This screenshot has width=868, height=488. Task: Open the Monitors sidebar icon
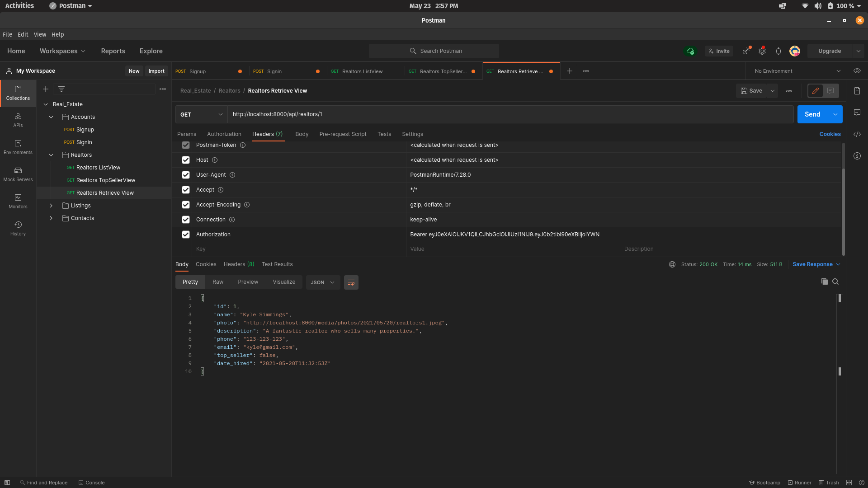pyautogui.click(x=18, y=201)
